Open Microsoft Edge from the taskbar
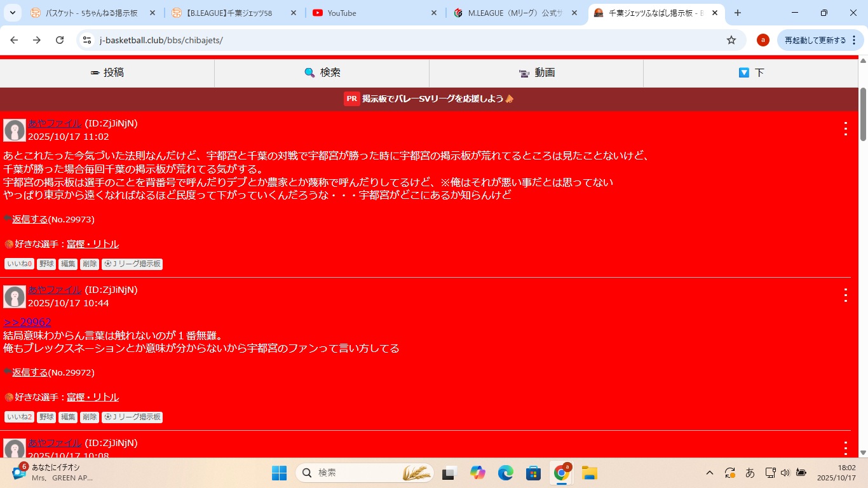 505,473
